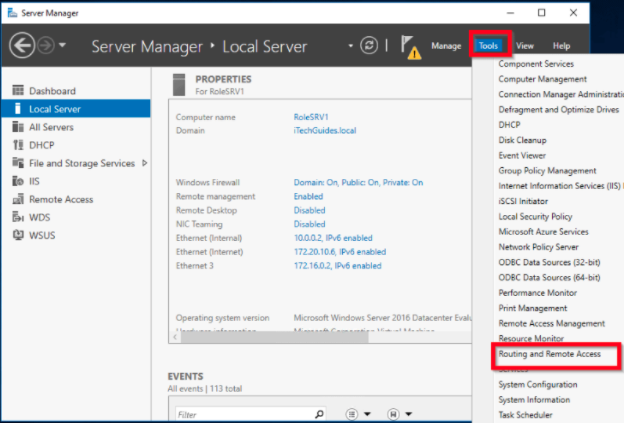The height and width of the screenshot is (424, 624).
Task: Click the back navigation arrow icon
Action: (22, 46)
